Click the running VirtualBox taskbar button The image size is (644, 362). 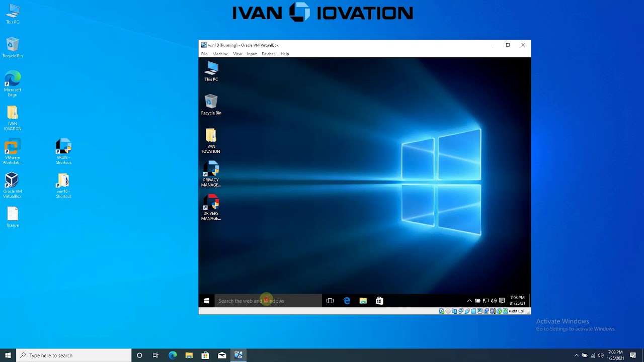pos(238,355)
